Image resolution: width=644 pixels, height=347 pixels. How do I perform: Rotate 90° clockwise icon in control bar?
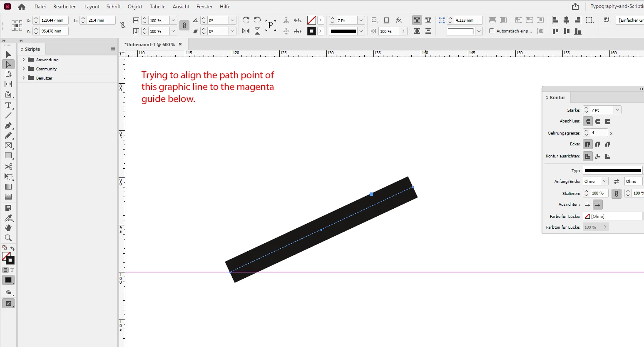(x=246, y=20)
